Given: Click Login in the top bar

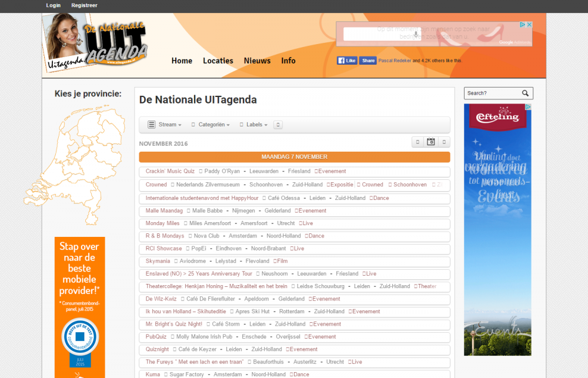Looking at the screenshot, I should tap(54, 5).
